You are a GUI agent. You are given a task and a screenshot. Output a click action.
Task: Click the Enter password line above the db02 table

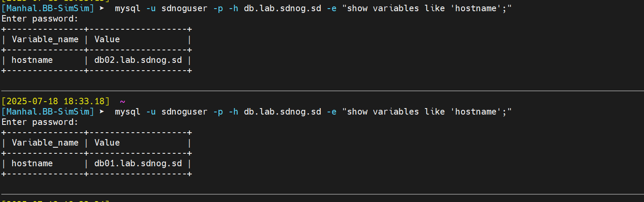[40, 19]
